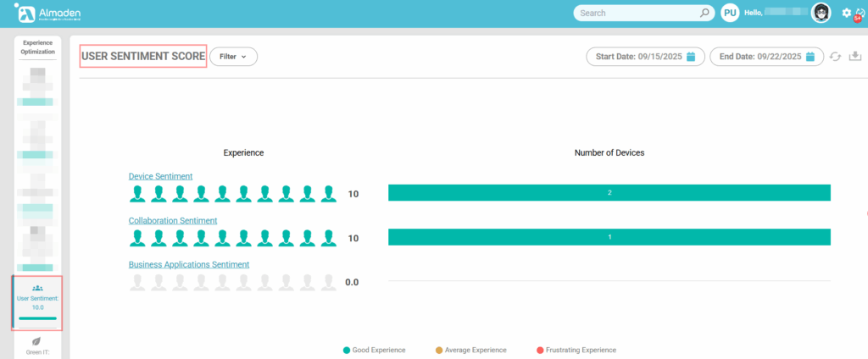
Task: Click the search magnifier icon
Action: [x=704, y=13]
